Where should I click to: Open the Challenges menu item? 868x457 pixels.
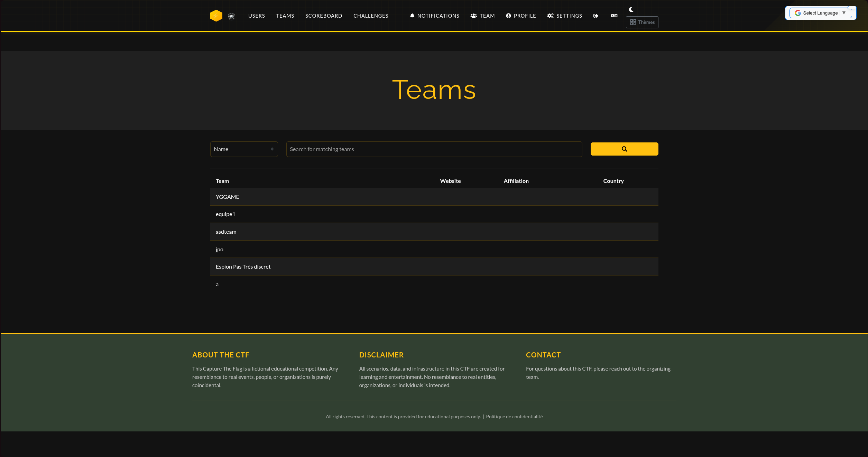click(370, 16)
